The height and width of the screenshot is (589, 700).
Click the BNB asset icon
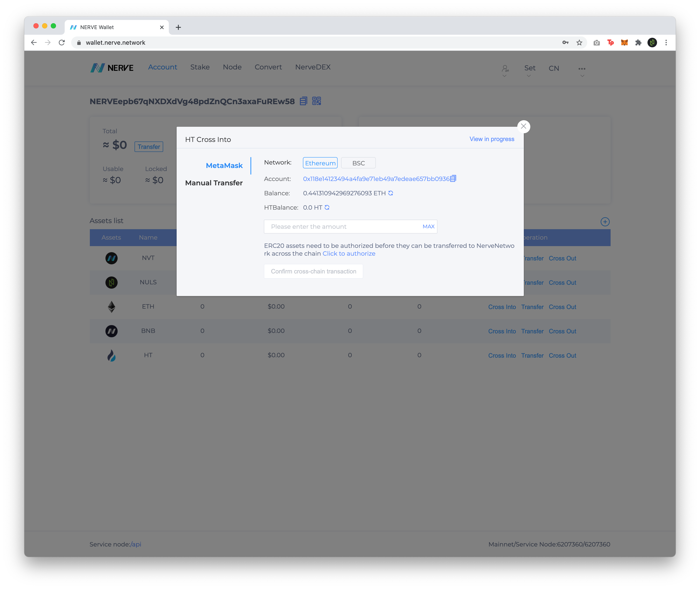[112, 331]
